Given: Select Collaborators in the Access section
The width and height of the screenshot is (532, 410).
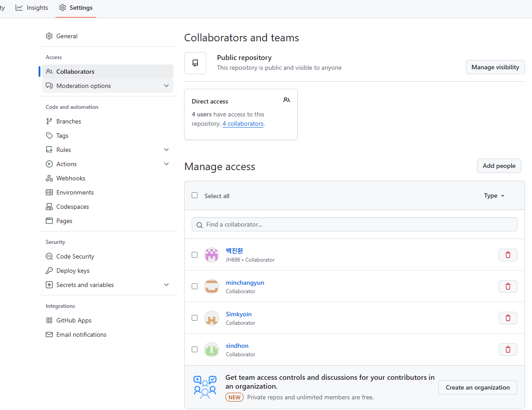Looking at the screenshot, I should pyautogui.click(x=107, y=72).
